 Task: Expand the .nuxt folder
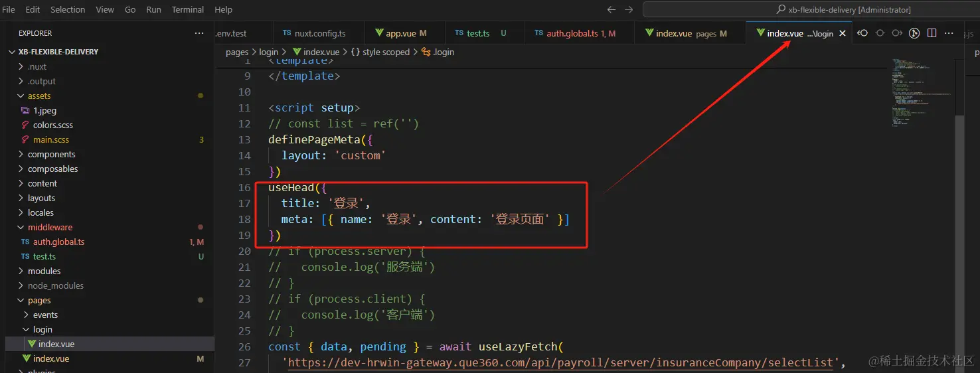110,66
